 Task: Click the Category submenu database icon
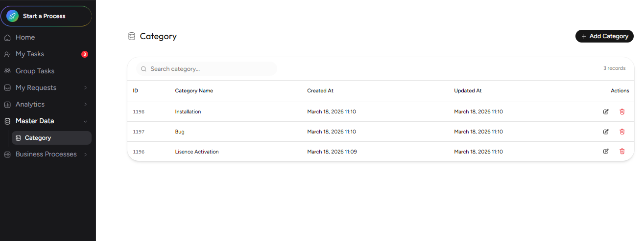point(18,138)
